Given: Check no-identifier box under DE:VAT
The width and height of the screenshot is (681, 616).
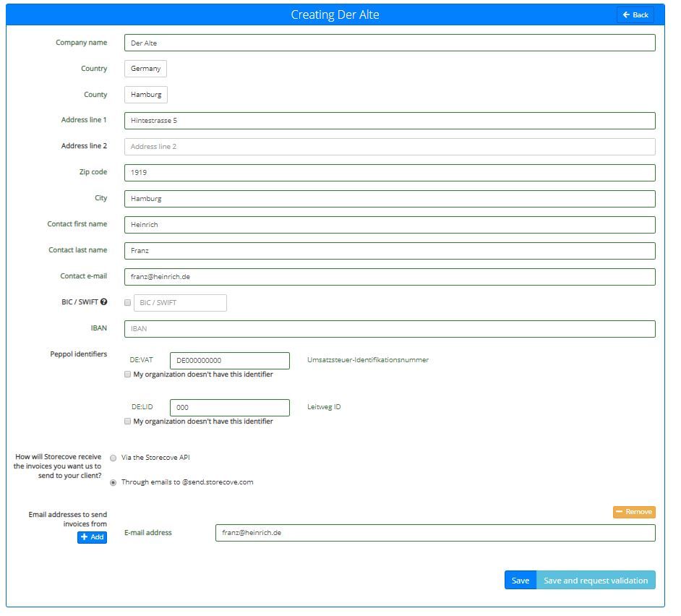Looking at the screenshot, I should tap(128, 375).
